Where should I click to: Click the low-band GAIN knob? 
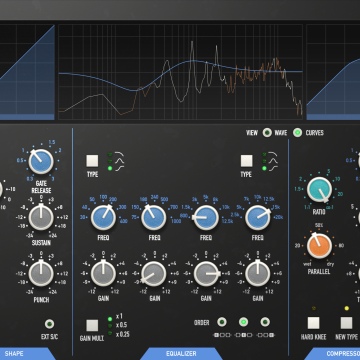103,274
